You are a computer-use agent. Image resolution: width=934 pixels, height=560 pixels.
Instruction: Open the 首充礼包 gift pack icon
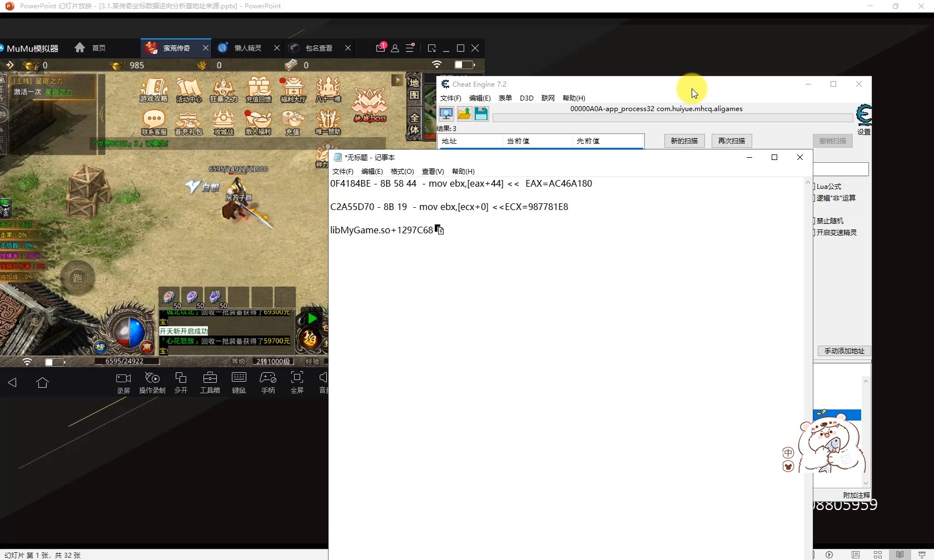[189, 123]
